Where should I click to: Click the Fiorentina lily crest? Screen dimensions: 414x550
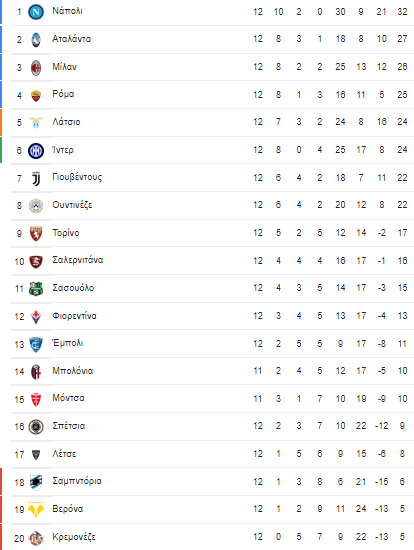coord(36,316)
